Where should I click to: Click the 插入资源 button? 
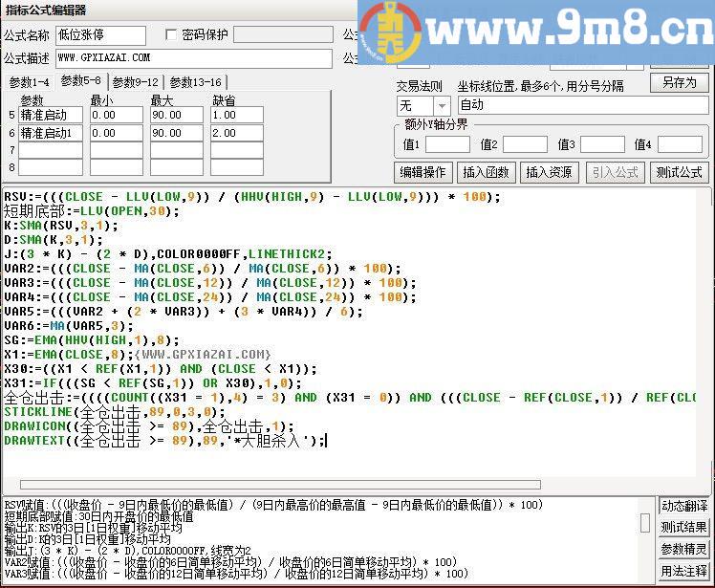coord(549,172)
